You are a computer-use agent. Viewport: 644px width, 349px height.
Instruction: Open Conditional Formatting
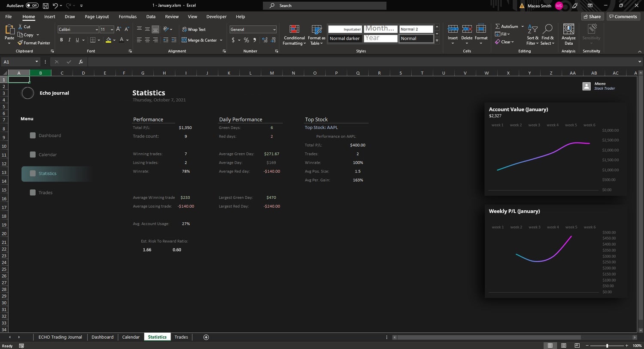point(294,30)
